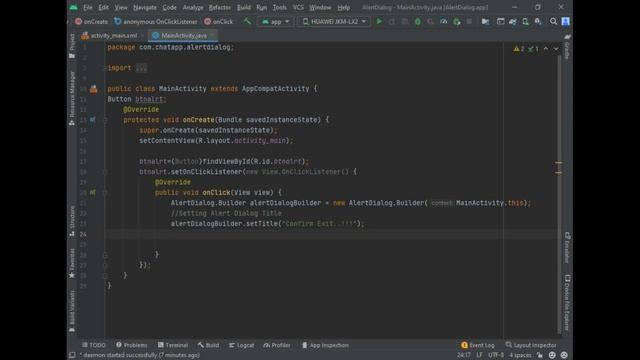The width and height of the screenshot is (640, 360).
Task: Click the 24:17 caret position indicator
Action: pos(464,355)
